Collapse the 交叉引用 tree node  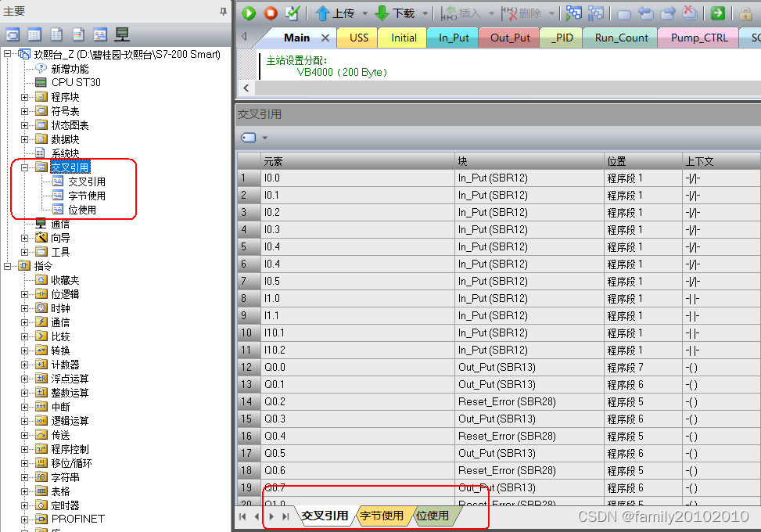24,167
